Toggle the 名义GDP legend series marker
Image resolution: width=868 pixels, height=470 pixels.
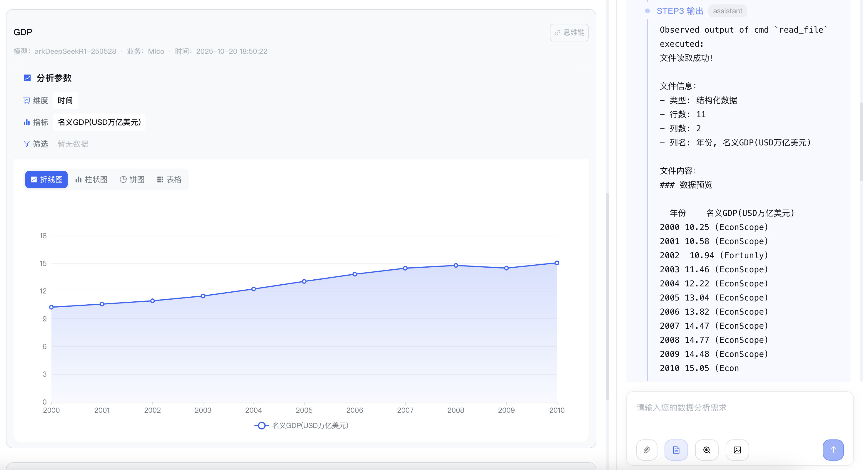pos(261,426)
